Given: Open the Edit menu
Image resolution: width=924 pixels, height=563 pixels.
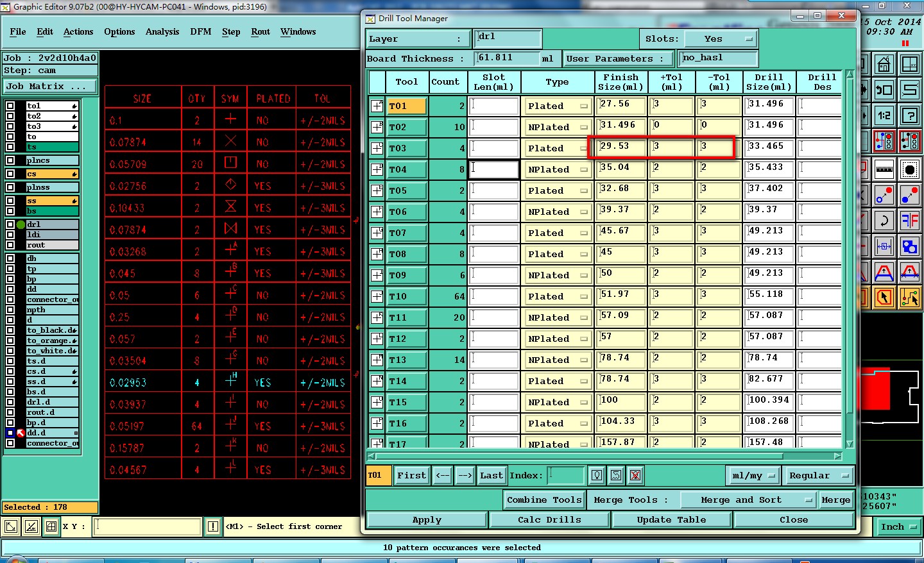Looking at the screenshot, I should (45, 31).
